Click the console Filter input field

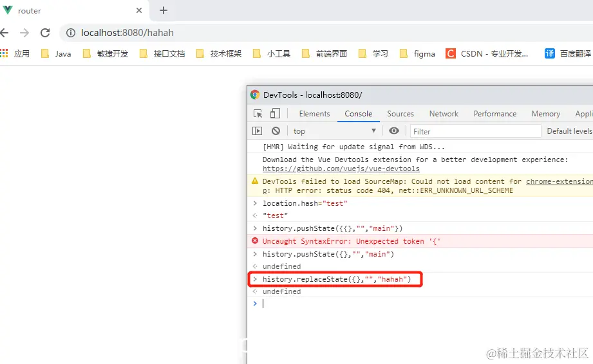[x=475, y=131]
